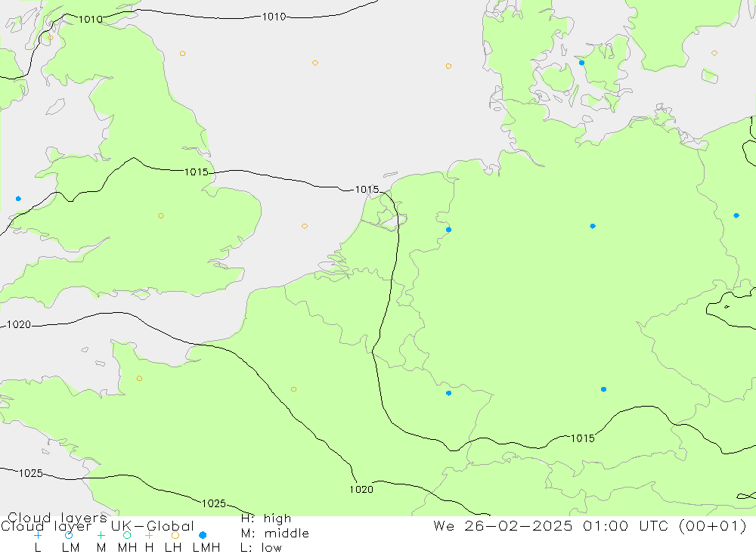Viewport: 756px width, 554px height.
Task: Select the orange marker just off England's northeast coast
Action: tap(182, 54)
